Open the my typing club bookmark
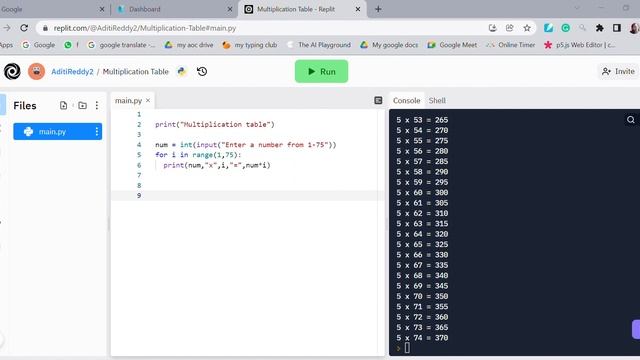Viewport: 640px width, 360px height. [249, 45]
